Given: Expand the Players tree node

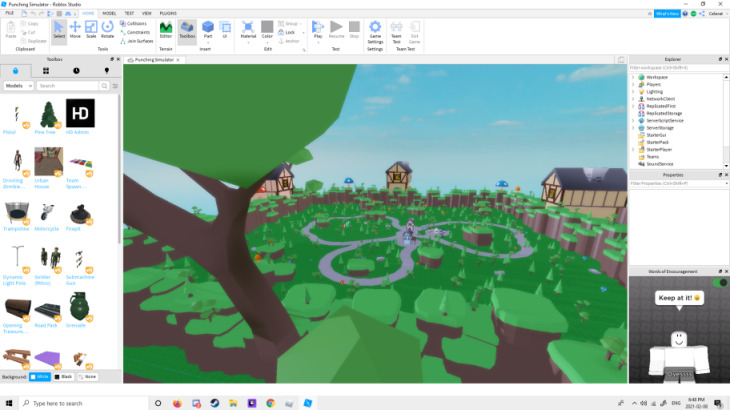Looking at the screenshot, I should pos(633,84).
